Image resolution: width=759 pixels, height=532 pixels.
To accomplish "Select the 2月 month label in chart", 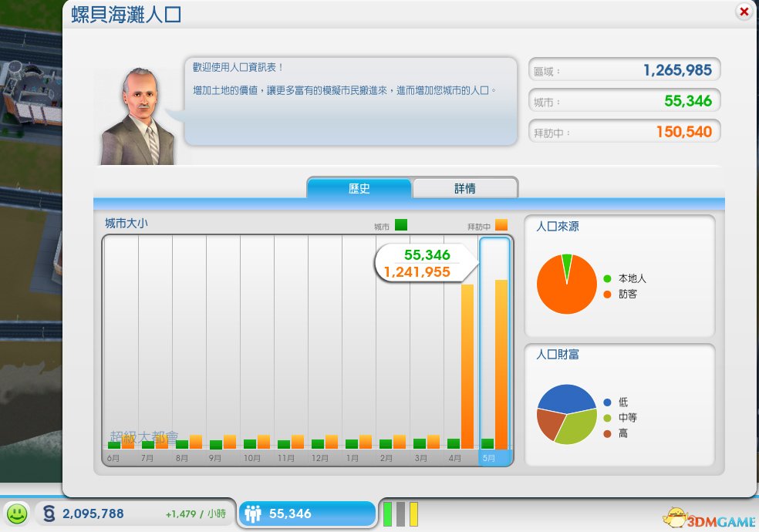I will click(386, 458).
